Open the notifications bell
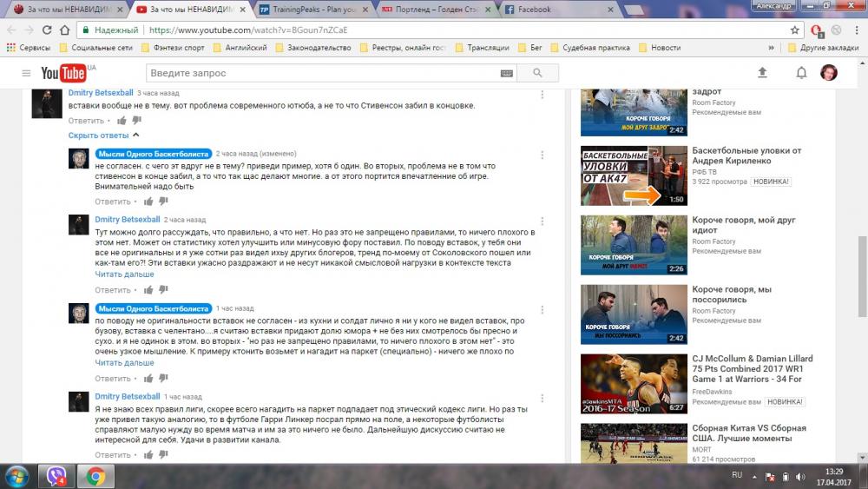The image size is (868, 489). [x=801, y=73]
